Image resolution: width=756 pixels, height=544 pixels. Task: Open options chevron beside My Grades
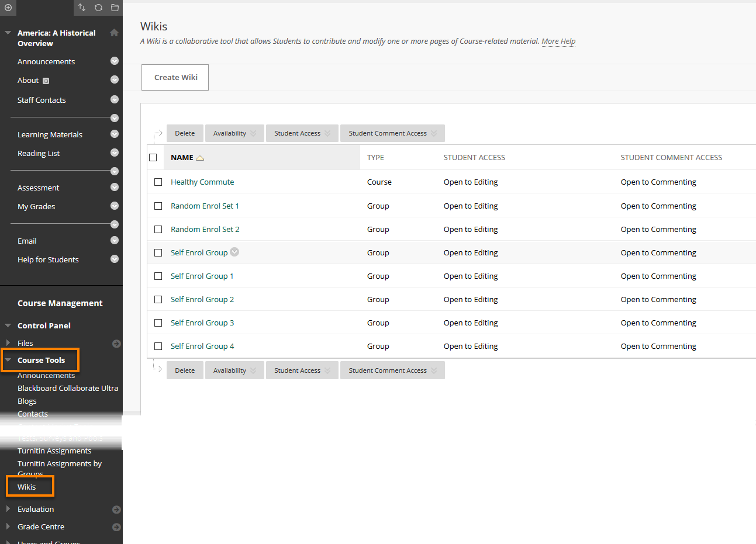pyautogui.click(x=115, y=206)
